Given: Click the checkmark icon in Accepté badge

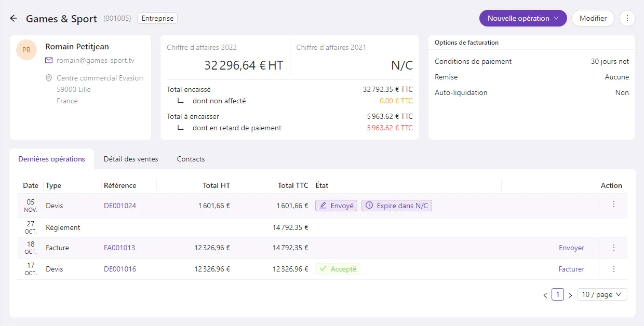Looking at the screenshot, I should pos(323,269).
